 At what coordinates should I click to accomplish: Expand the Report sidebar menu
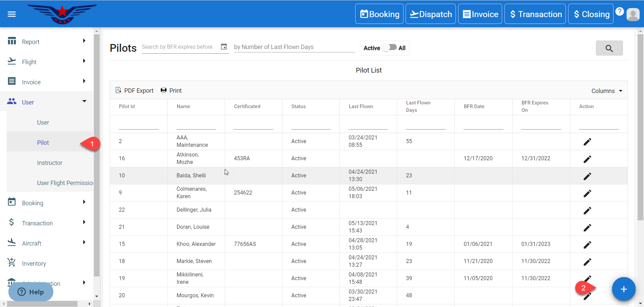click(47, 42)
